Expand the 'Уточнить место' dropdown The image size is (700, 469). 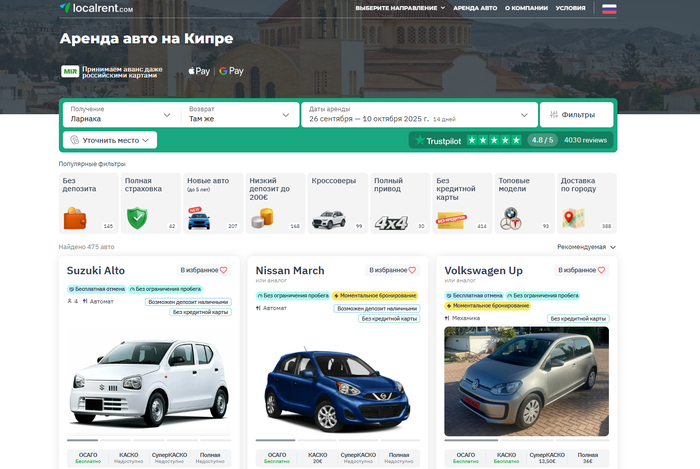[110, 141]
